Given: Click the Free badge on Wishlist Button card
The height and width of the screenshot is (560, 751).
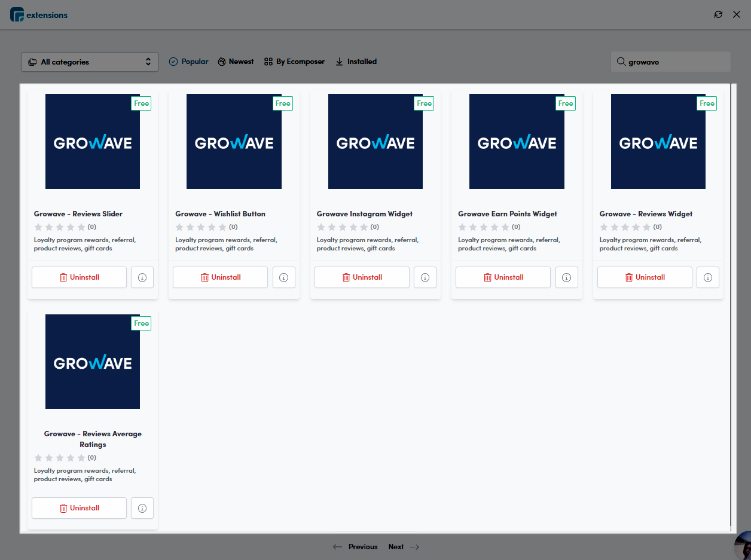Looking at the screenshot, I should coord(283,103).
